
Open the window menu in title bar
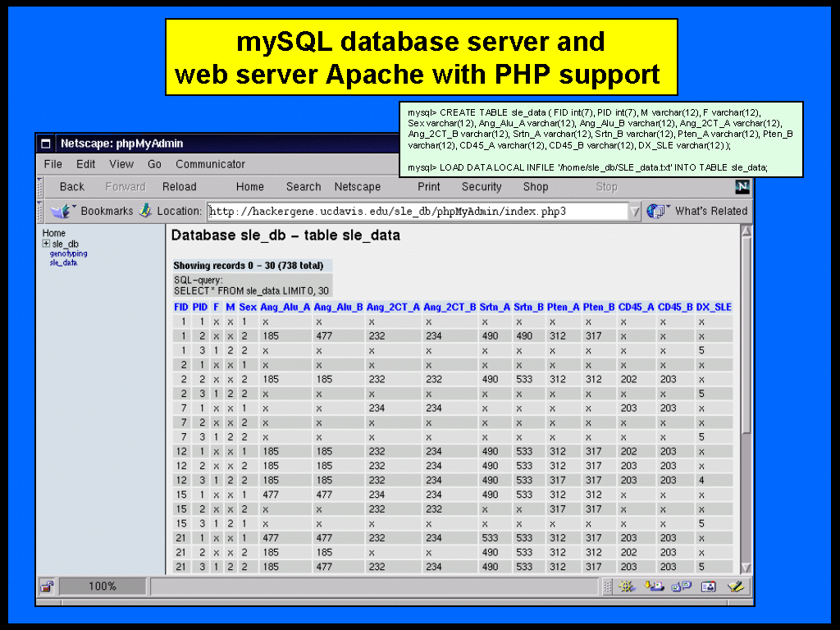[47, 144]
